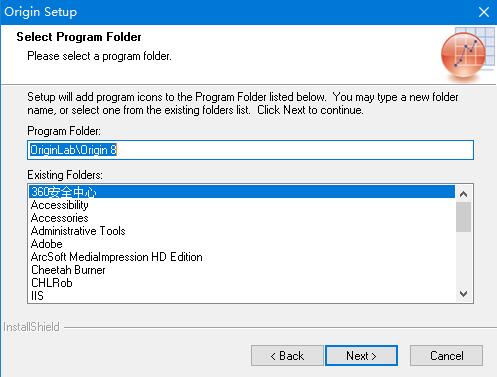Click the folder list scrollbar thumb

coord(463,217)
